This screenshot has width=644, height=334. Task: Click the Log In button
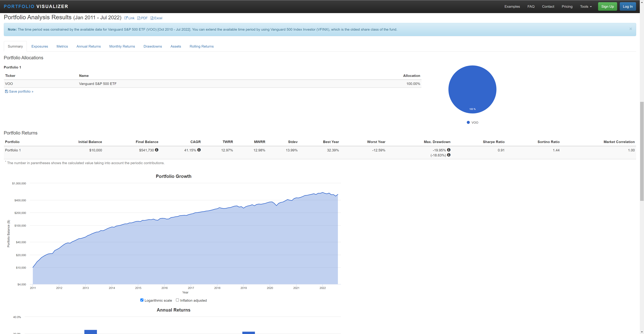click(x=628, y=7)
